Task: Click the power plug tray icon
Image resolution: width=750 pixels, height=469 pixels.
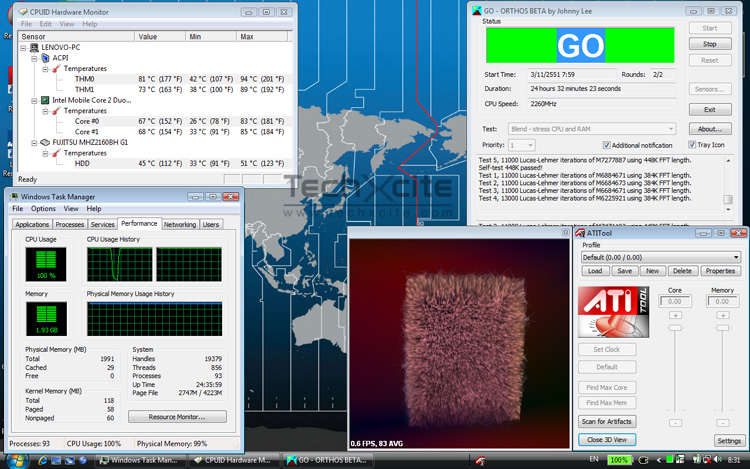Action: point(643,460)
